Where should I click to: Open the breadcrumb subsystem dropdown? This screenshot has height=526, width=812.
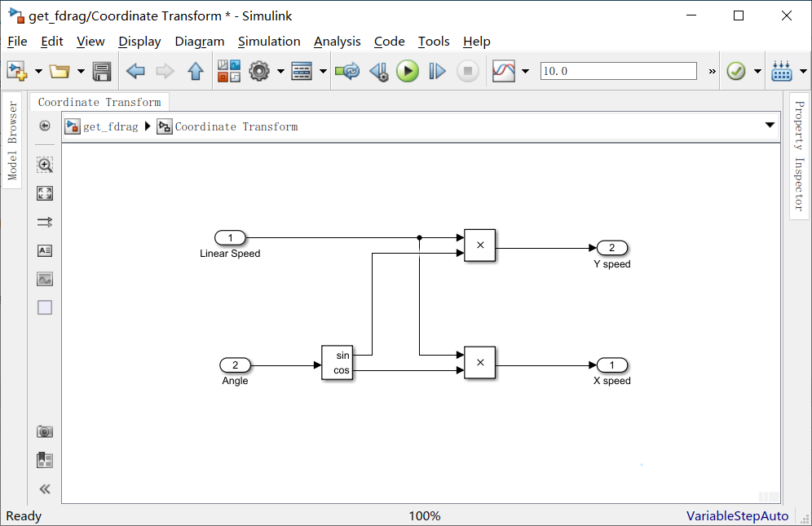tap(770, 126)
